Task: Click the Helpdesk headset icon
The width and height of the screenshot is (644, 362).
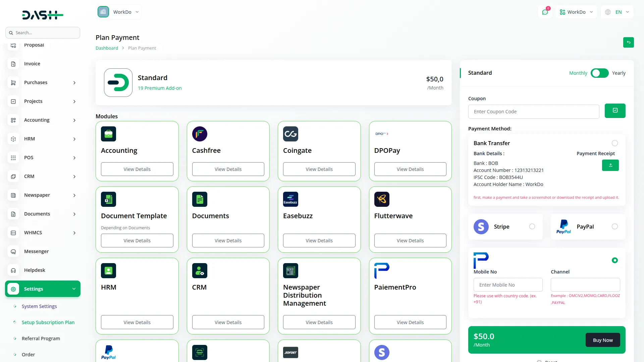Action: pyautogui.click(x=13, y=270)
